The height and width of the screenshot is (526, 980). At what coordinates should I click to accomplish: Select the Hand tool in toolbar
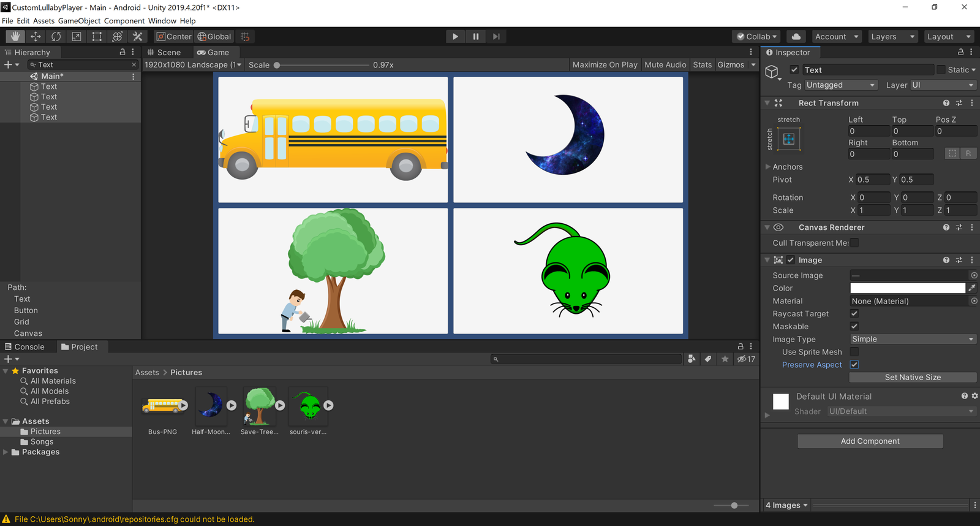pyautogui.click(x=15, y=37)
